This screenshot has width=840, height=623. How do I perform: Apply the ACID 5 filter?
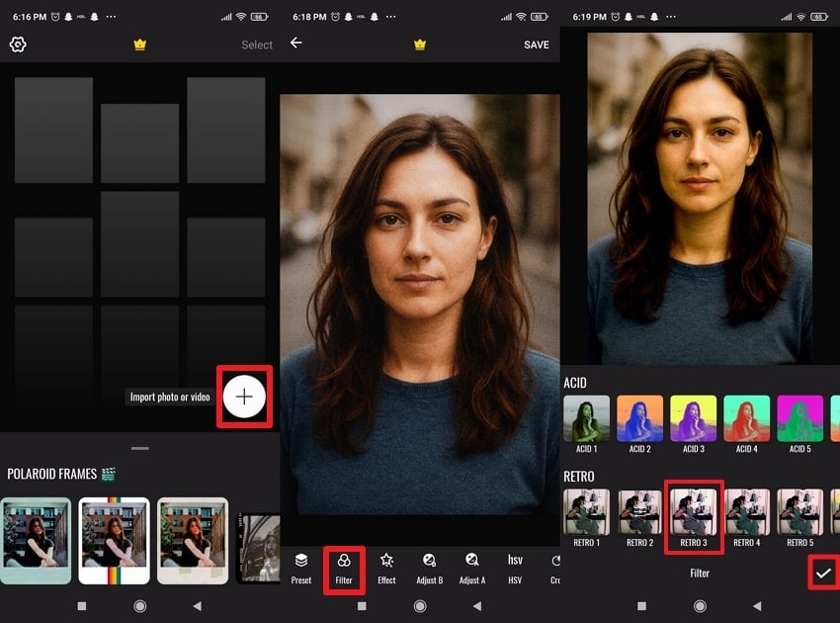coord(799,424)
